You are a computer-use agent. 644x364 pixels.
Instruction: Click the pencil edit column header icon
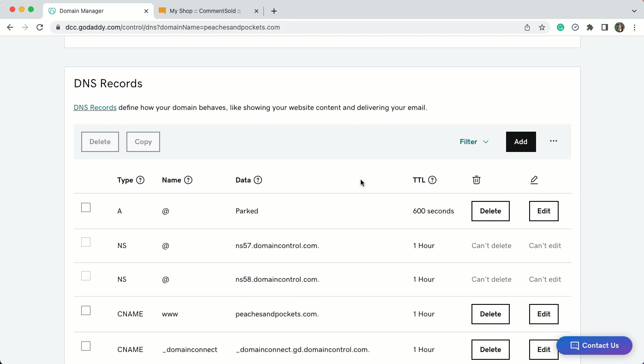[x=534, y=180]
